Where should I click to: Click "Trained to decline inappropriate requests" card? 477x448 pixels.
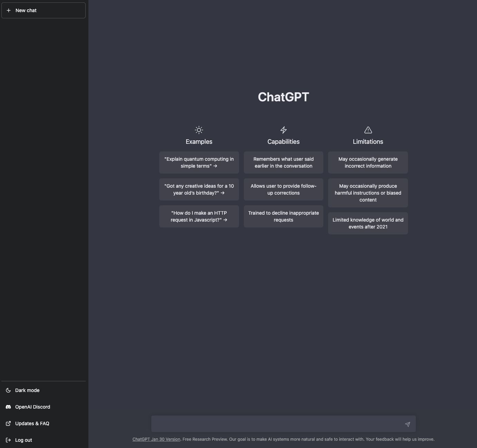284,216
